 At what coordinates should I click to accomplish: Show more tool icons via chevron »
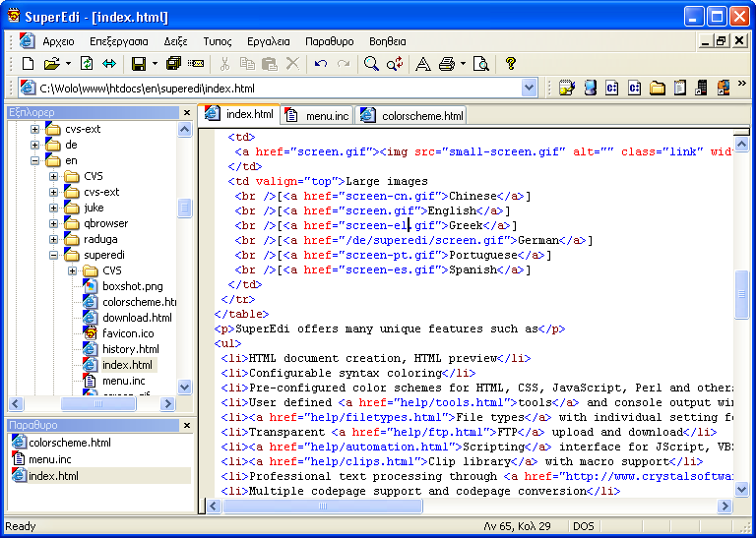741,85
